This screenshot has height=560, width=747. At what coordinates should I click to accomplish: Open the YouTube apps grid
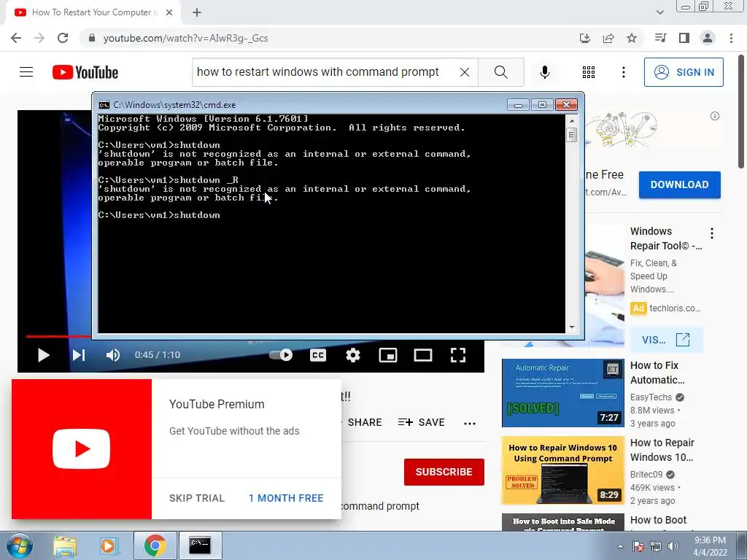(x=589, y=72)
